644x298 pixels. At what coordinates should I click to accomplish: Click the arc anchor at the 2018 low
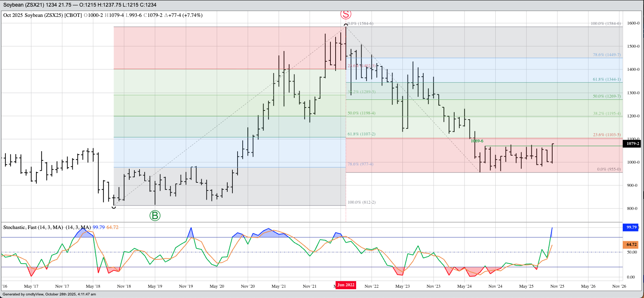(114, 207)
